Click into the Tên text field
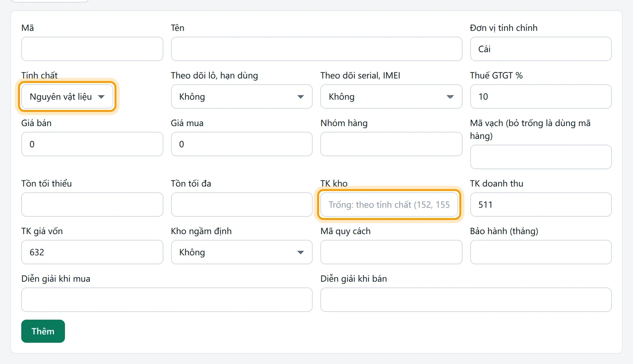The height and width of the screenshot is (364, 633). click(x=316, y=49)
